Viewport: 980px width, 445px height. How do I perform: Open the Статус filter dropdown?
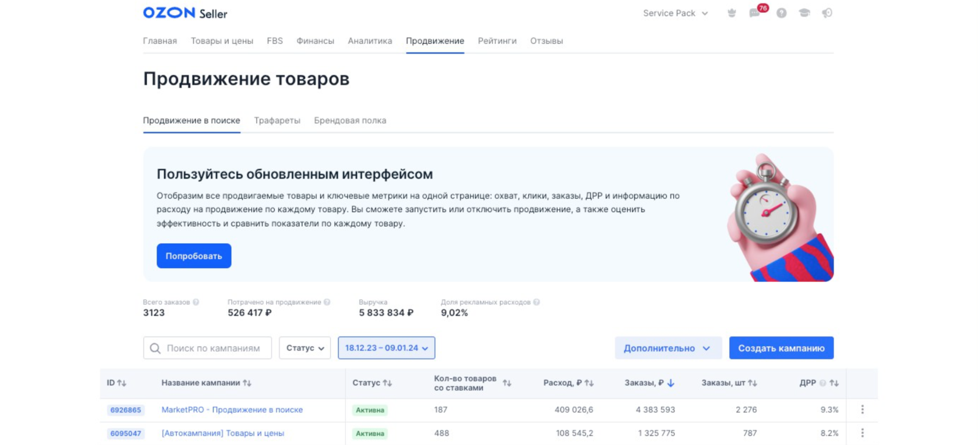(x=305, y=348)
